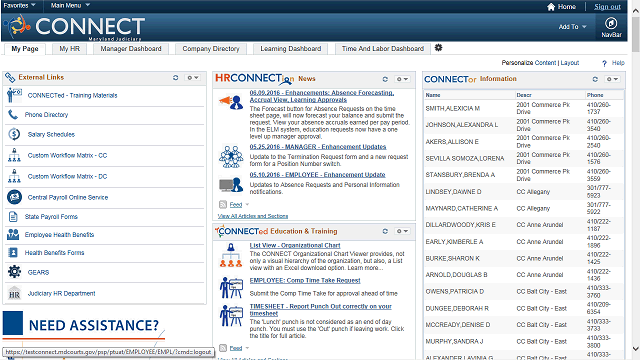Expand the News Feed dropdown arrow
This screenshot has width=640, height=360.
(247, 204)
